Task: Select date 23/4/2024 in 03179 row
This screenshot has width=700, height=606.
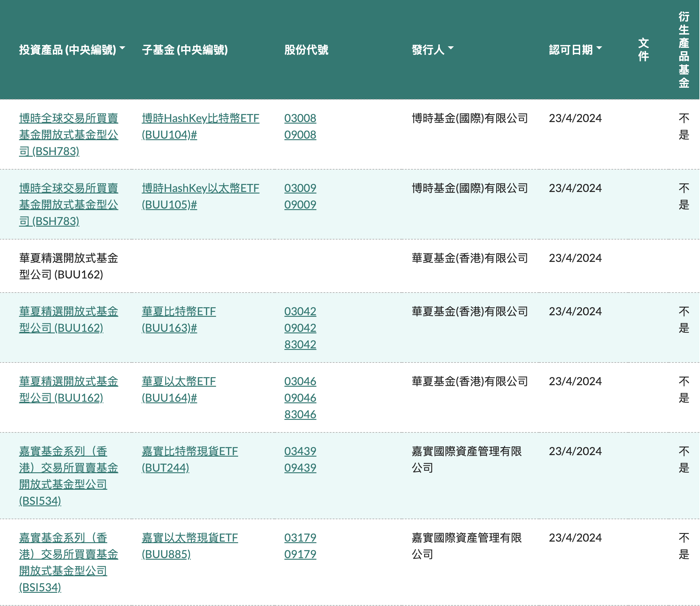Action: point(575,538)
